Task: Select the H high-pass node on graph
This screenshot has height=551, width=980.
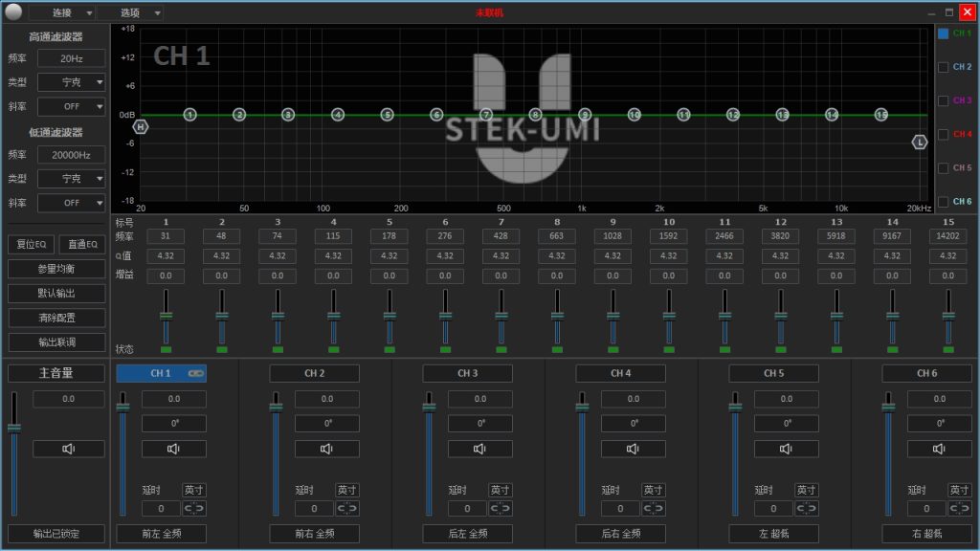Action: point(141,127)
